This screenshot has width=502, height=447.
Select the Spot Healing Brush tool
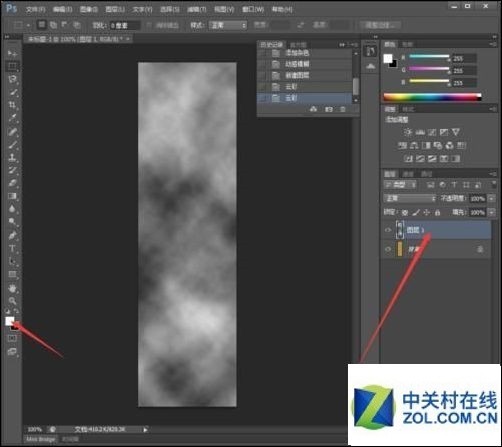click(12, 132)
